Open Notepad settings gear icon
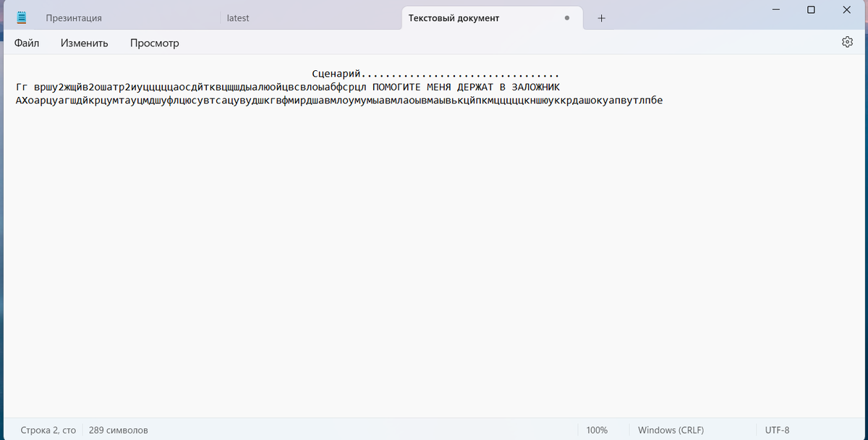Viewport: 868px width, 440px height. tap(847, 42)
